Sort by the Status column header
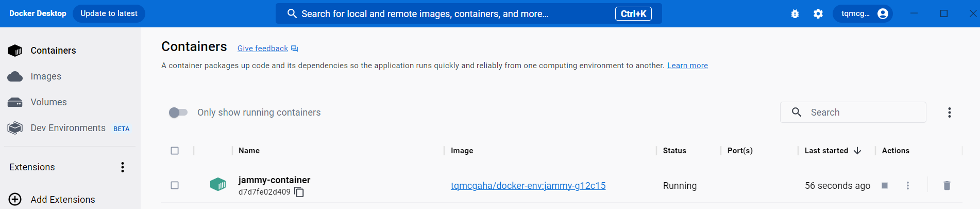The height and width of the screenshot is (209, 980). [x=674, y=151]
